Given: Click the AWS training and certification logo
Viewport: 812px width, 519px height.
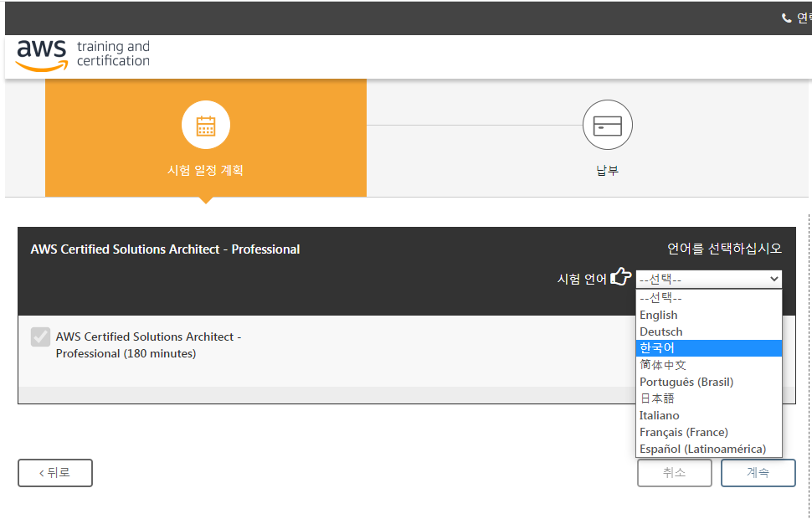Looking at the screenshot, I should pyautogui.click(x=83, y=55).
